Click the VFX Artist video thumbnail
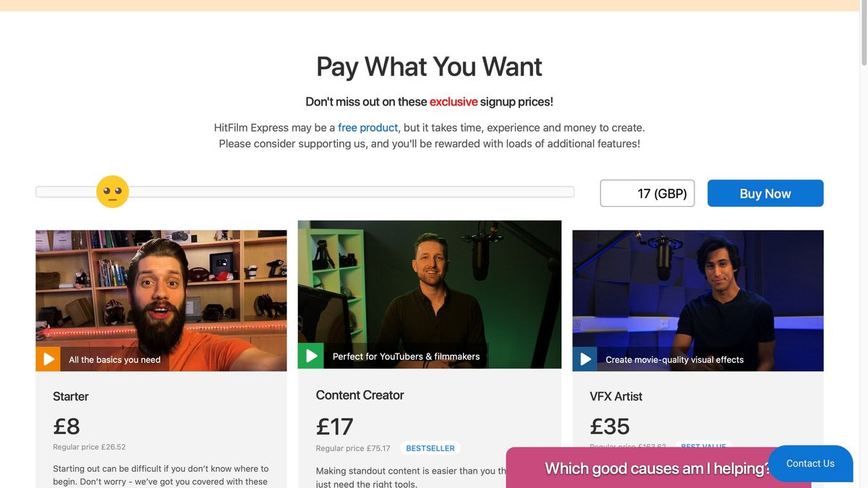This screenshot has height=488, width=868. (698, 301)
